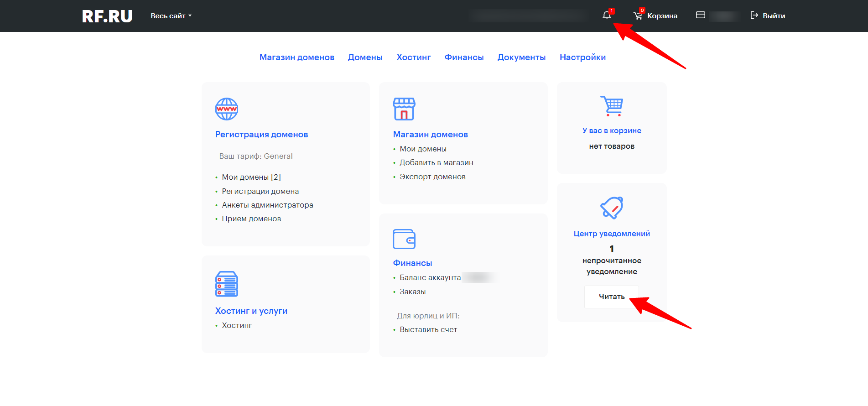
Task: Open the Мои домены [2] link
Action: [251, 177]
